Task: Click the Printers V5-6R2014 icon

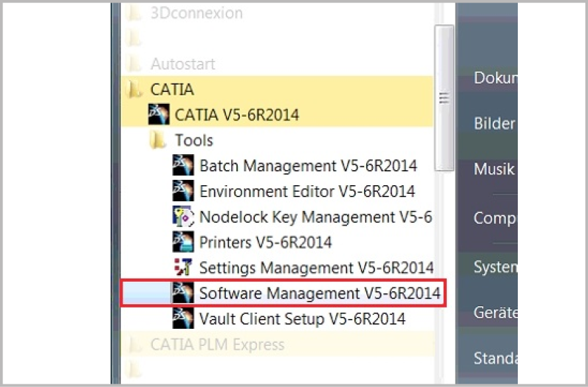Action: (183, 241)
